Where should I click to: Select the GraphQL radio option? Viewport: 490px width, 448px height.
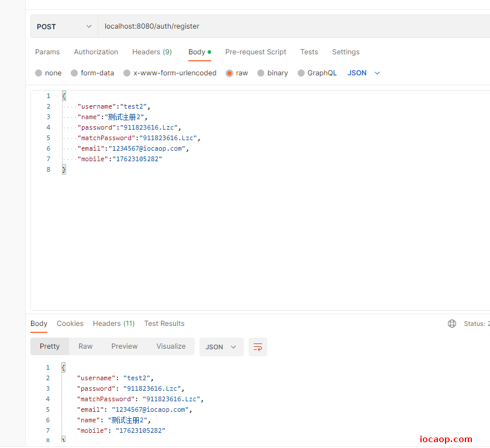[301, 73]
